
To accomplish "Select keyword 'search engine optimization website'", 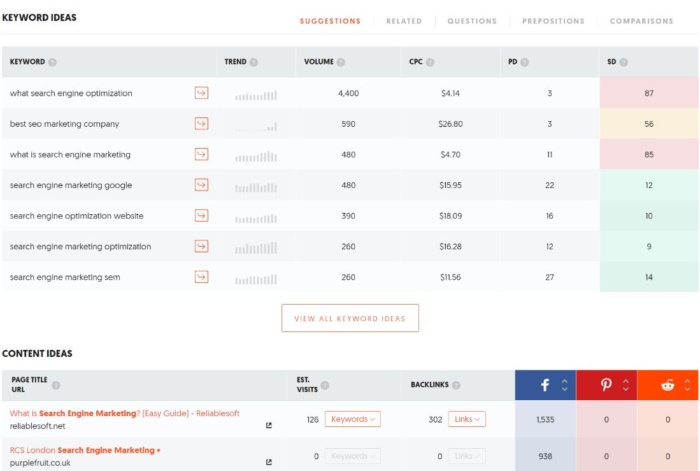I will pos(76,216).
